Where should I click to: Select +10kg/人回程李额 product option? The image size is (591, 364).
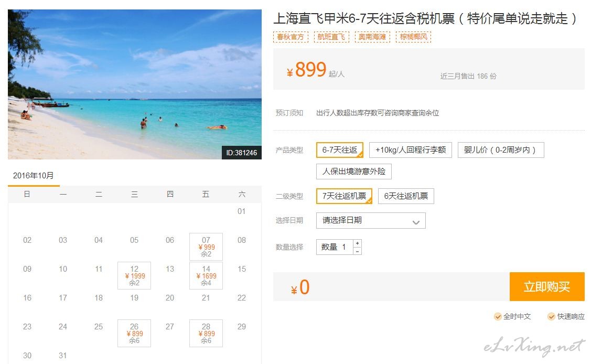[411, 150]
